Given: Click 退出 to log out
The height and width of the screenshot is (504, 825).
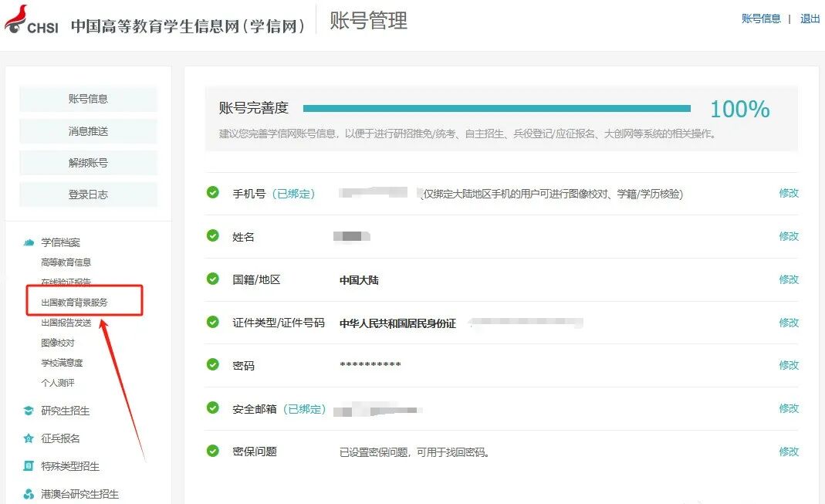Looking at the screenshot, I should pos(809,19).
